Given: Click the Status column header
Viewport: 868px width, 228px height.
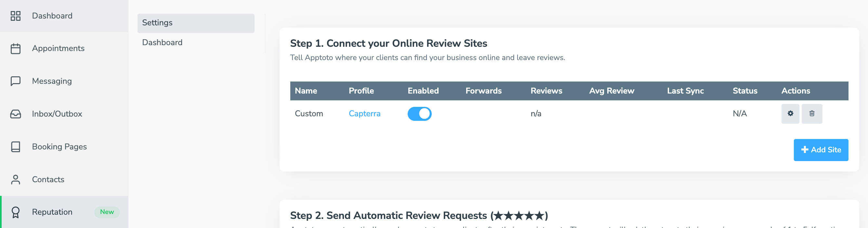Looking at the screenshot, I should coord(745,91).
